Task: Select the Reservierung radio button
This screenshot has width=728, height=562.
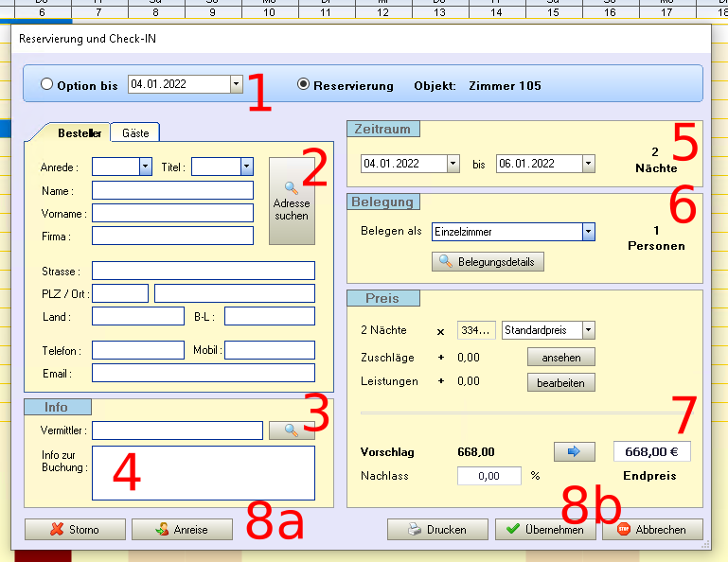Action: [x=304, y=84]
